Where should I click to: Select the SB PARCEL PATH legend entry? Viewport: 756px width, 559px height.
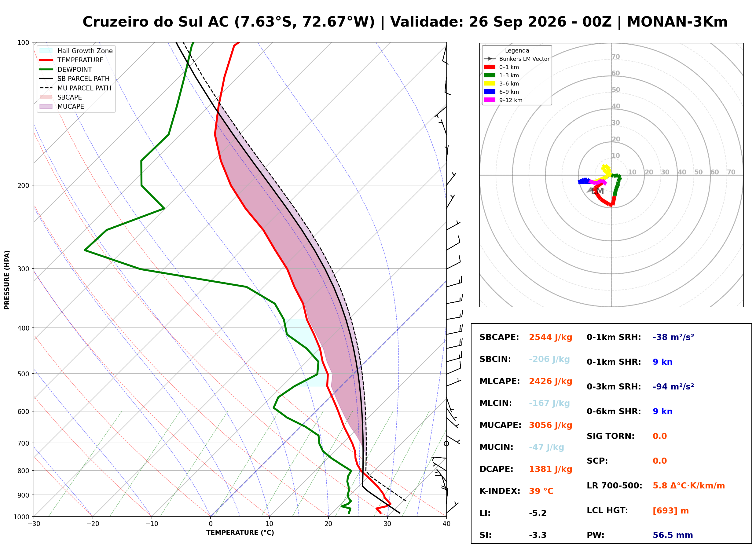click(75, 79)
